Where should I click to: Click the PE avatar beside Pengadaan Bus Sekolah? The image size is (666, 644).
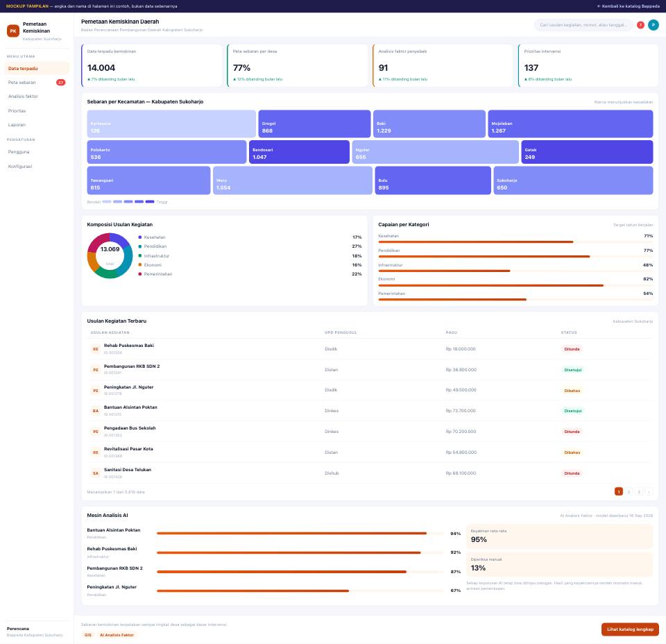(96, 432)
